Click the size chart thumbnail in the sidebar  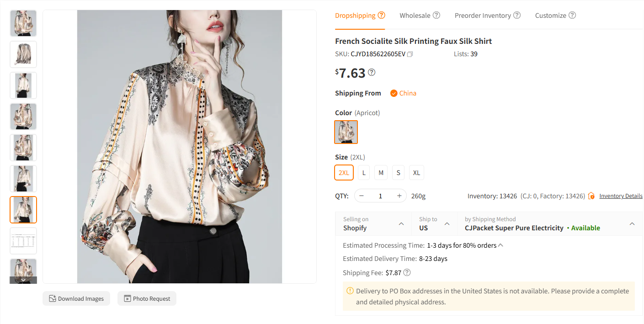23,241
